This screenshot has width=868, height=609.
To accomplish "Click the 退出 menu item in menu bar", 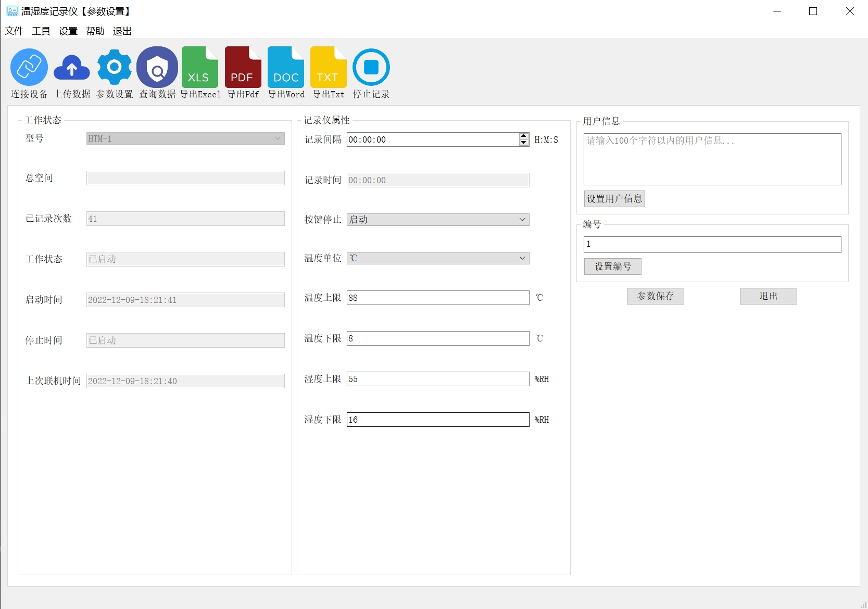I will pos(122,31).
